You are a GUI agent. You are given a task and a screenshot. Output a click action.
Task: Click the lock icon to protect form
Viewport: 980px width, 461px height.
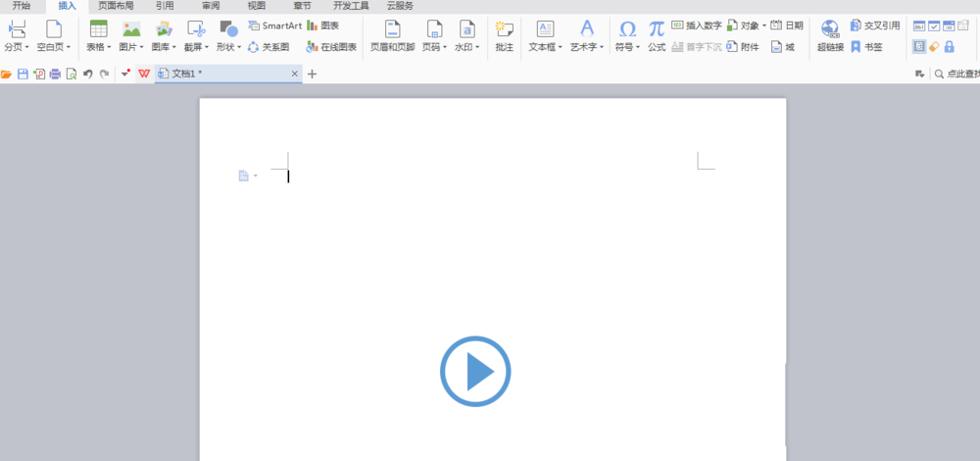[x=950, y=46]
